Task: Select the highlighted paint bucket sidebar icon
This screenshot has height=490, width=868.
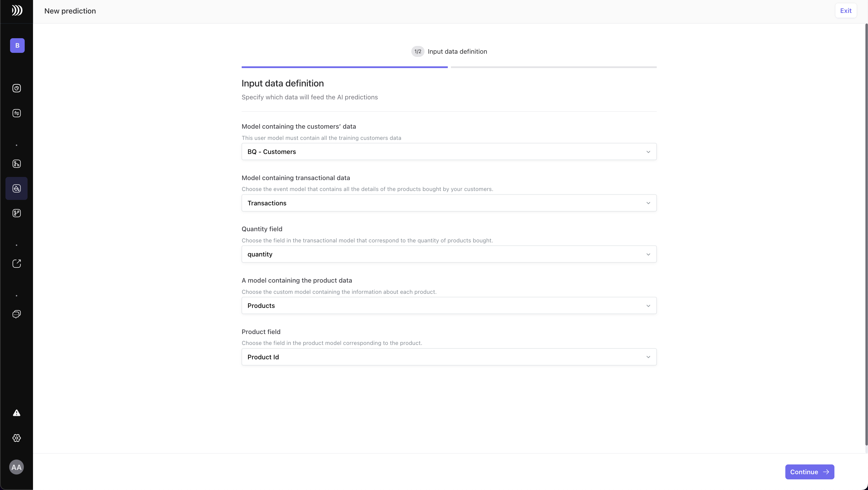Action: 17,188
